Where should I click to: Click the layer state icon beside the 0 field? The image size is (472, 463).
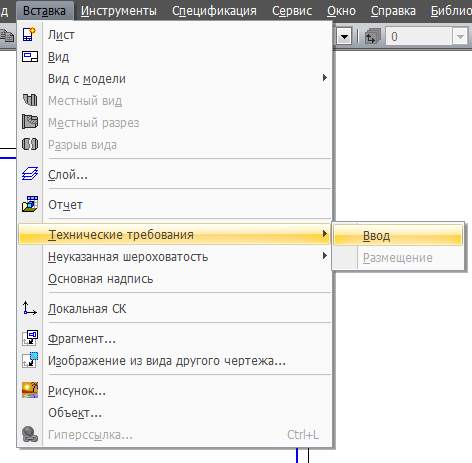click(x=373, y=36)
